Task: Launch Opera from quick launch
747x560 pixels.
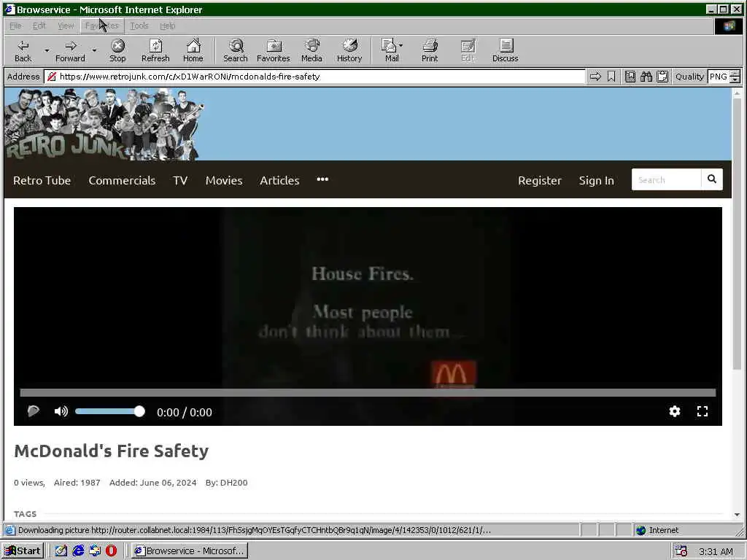Action: point(111,551)
